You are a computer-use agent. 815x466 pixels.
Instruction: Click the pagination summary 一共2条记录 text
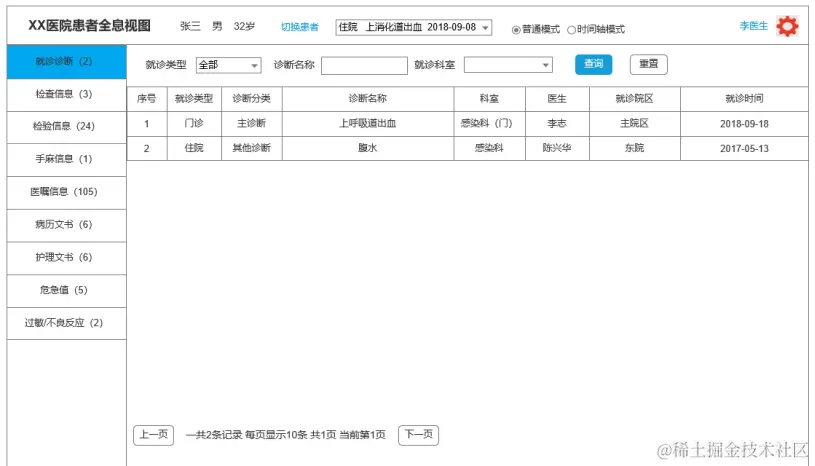(x=214, y=435)
